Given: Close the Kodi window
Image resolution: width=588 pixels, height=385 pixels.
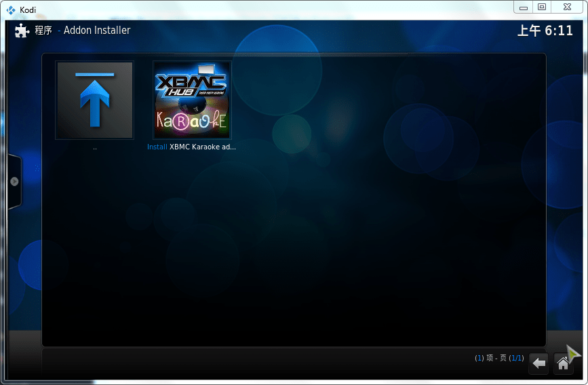Looking at the screenshot, I should (x=566, y=7).
